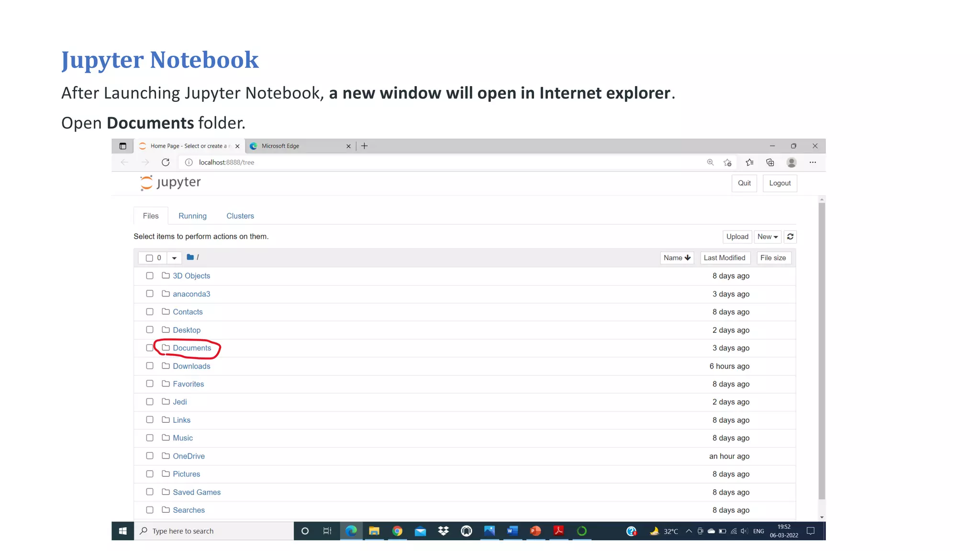Screen dimensions: 980x551
Task: Click the root folder icon in breadcrumb
Action: pos(190,257)
